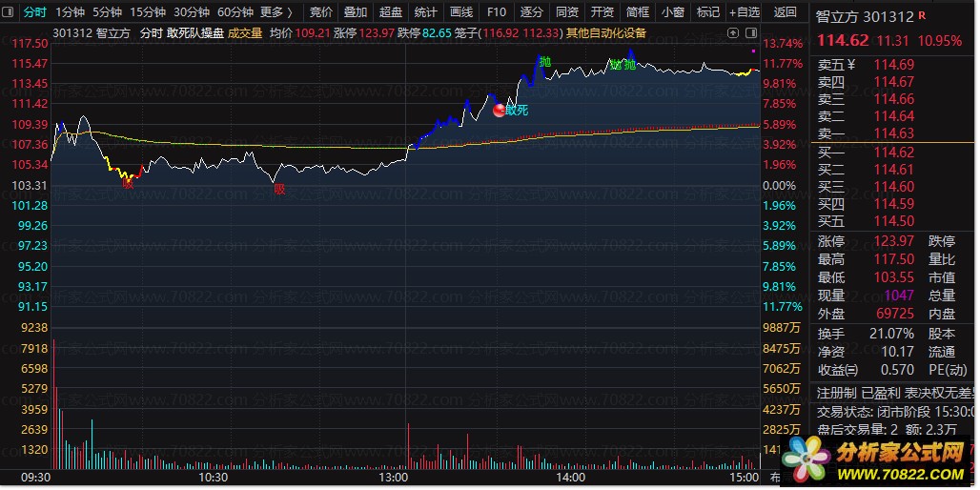Open the 竞价 auction view
Image resolution: width=980 pixels, height=490 pixels.
pos(321,11)
